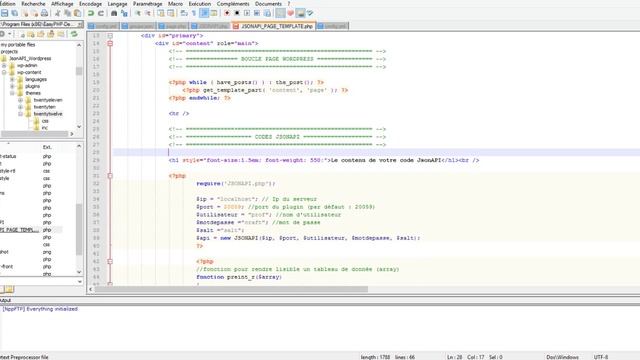Open the file filter dropdown below file list
Image resolution: width=640 pixels, height=360 pixels.
click(x=79, y=282)
